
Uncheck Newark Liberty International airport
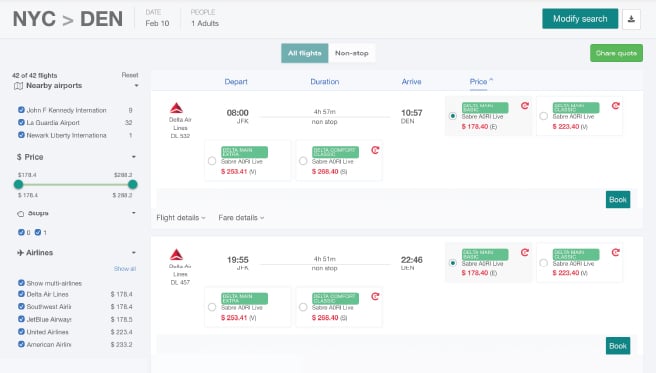point(21,135)
